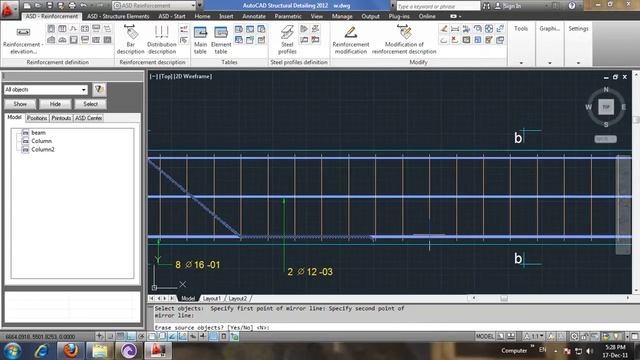640x360 pixels.
Task: Click the New drawing icon in quick access toolbar
Action: click(27, 6)
